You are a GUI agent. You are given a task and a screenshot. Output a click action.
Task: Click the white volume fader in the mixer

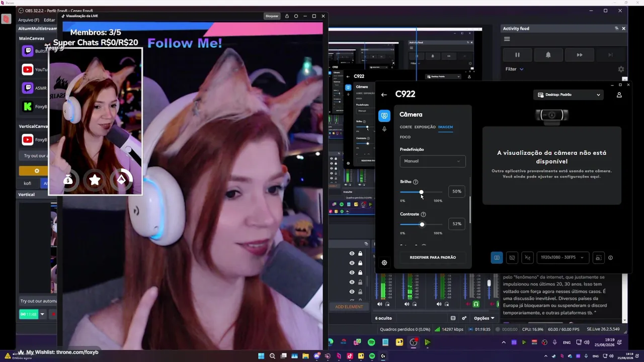(x=489, y=284)
